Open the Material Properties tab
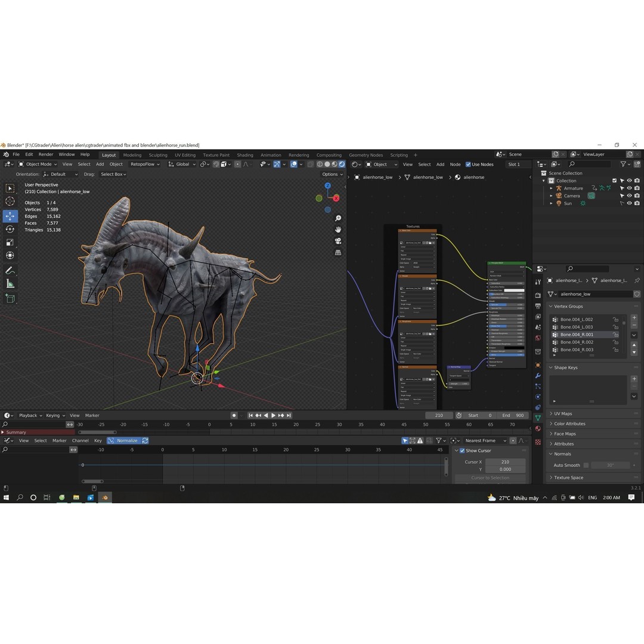This screenshot has height=644, width=644. click(x=539, y=426)
